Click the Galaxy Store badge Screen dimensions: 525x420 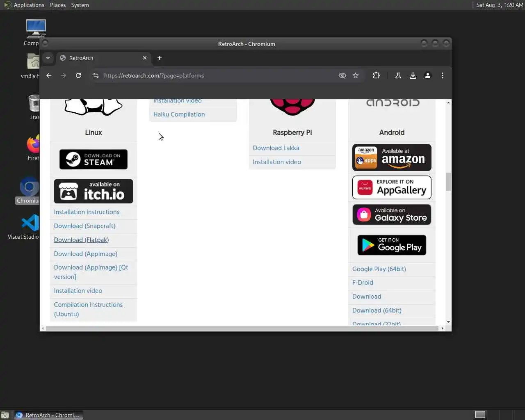pos(392,215)
